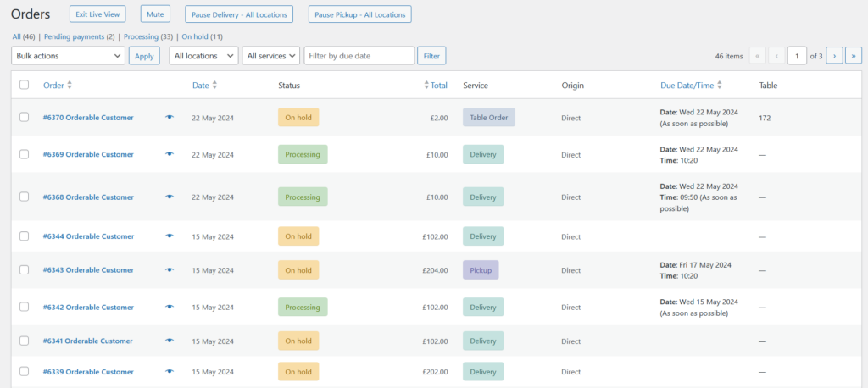Image resolution: width=868 pixels, height=388 pixels.
Task: Select the checkbox for order #6370
Action: [x=24, y=118]
